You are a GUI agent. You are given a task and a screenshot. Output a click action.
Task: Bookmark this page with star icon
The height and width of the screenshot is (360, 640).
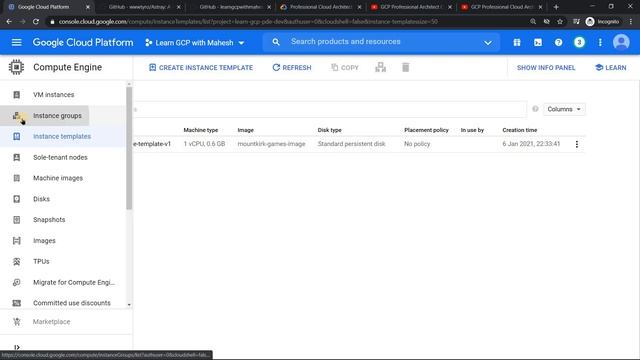[x=560, y=22]
